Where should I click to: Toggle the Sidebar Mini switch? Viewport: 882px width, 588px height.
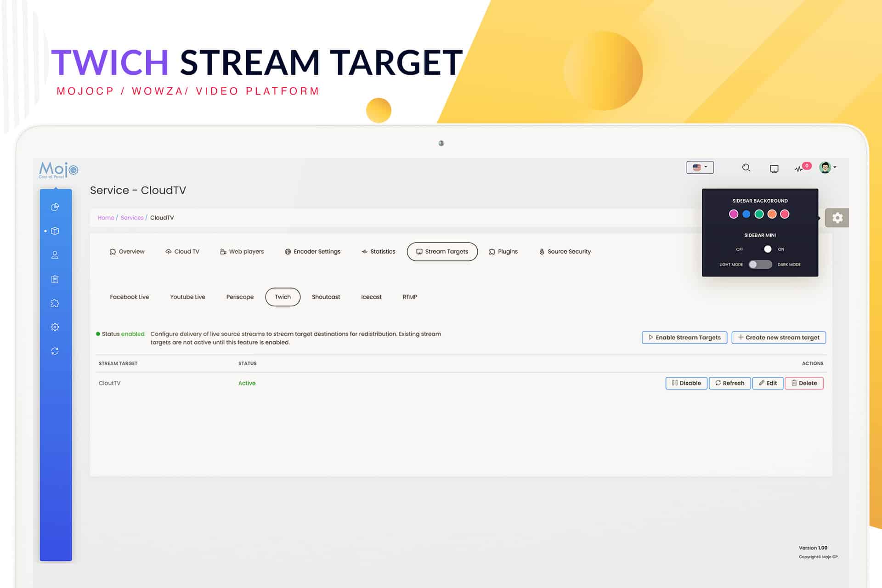[761, 249]
